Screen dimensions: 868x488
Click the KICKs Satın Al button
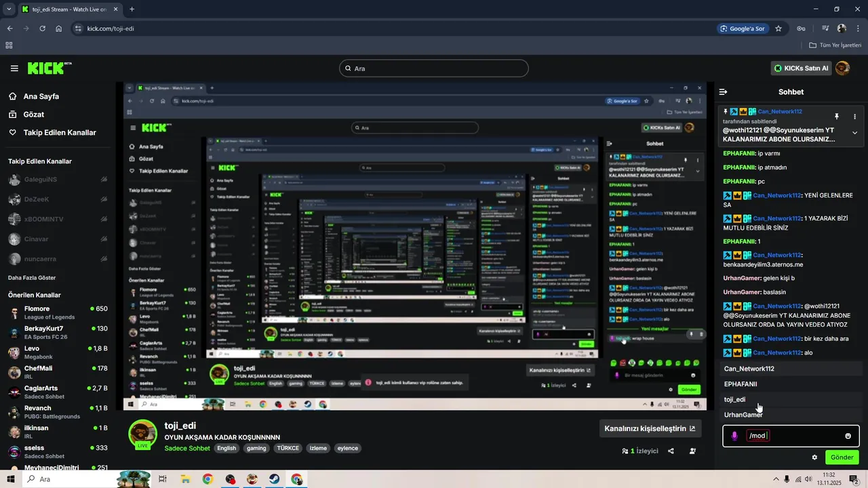click(802, 68)
